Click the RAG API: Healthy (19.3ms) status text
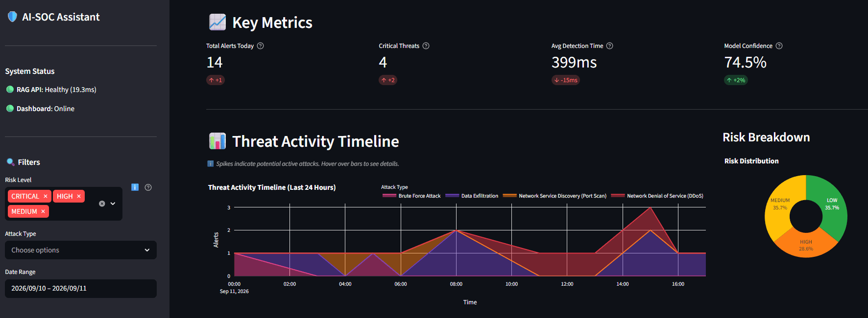 (56, 90)
